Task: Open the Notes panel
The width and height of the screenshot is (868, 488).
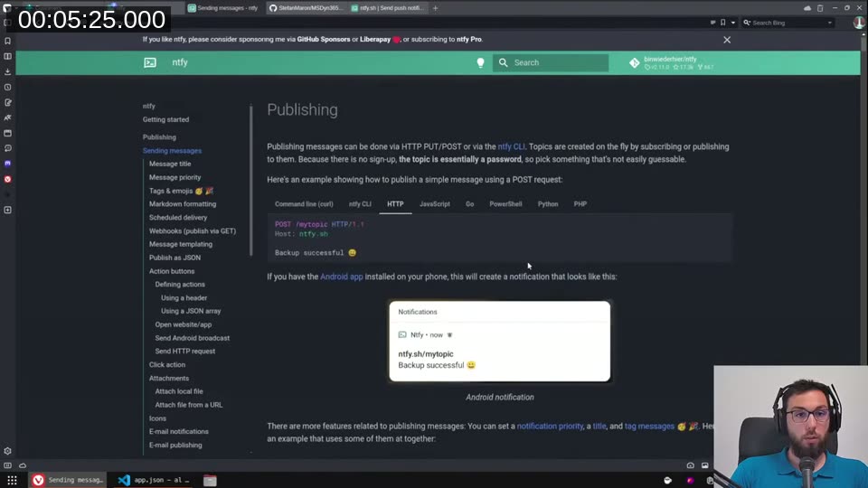Action: click(8, 102)
